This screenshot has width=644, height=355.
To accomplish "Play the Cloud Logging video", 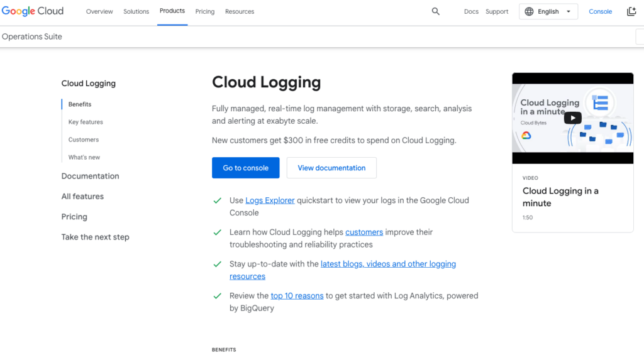I will click(x=572, y=118).
